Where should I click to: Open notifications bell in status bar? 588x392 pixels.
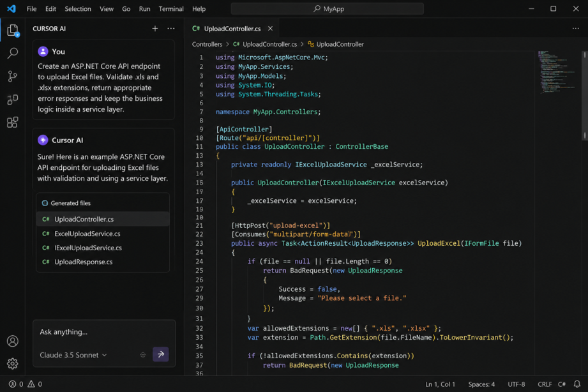[577, 384]
